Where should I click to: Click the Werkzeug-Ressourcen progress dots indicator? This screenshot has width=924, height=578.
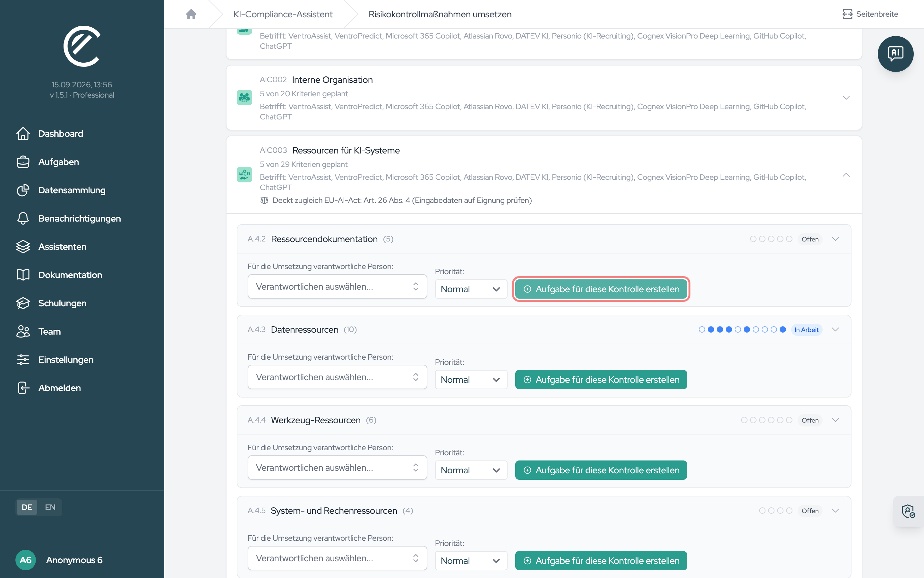[x=767, y=420]
